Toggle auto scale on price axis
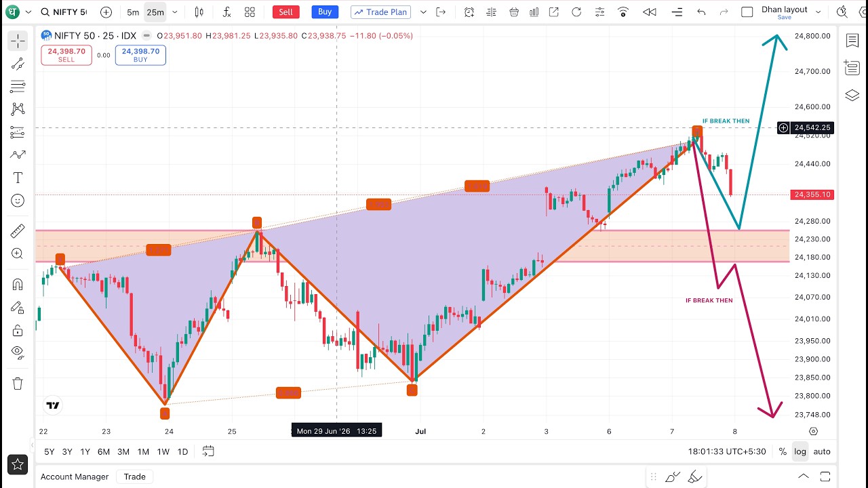Screen dimensions: 868x488 pyautogui.click(x=822, y=451)
